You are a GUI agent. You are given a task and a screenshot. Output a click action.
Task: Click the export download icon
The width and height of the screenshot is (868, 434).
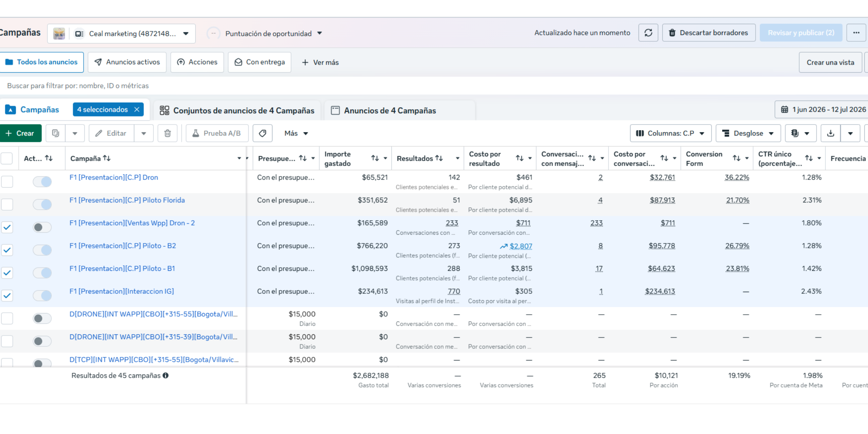(831, 133)
